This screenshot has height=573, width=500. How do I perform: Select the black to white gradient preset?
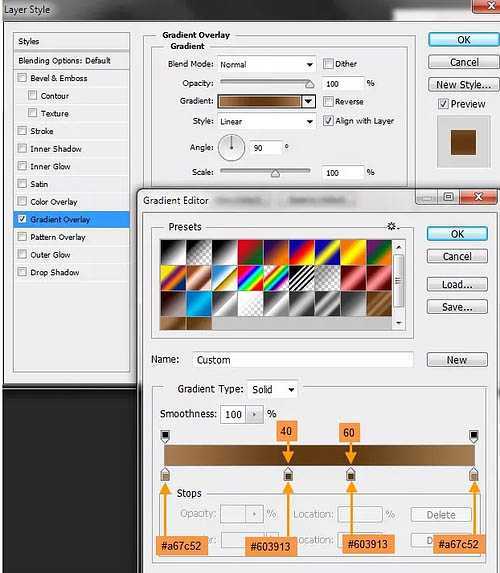173,252
